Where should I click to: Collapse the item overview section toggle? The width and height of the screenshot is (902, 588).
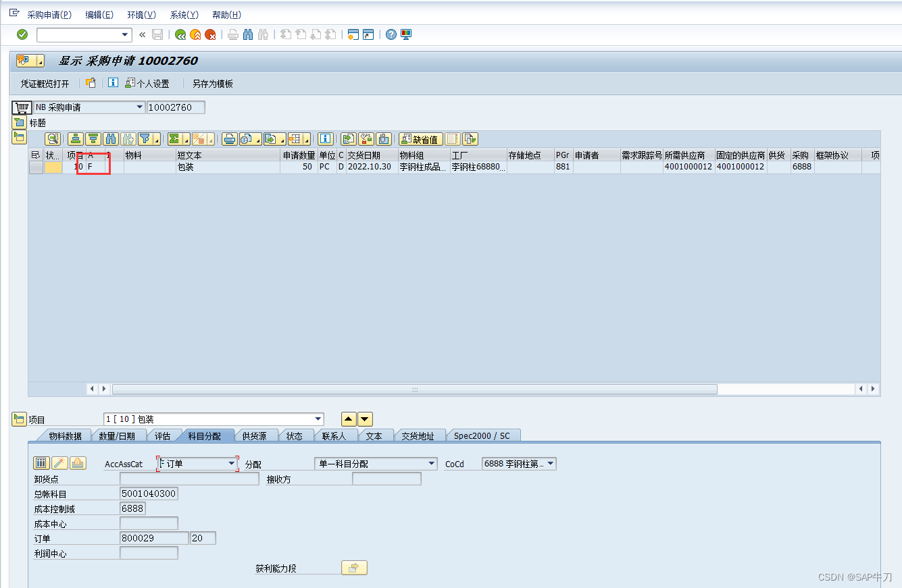click(19, 137)
